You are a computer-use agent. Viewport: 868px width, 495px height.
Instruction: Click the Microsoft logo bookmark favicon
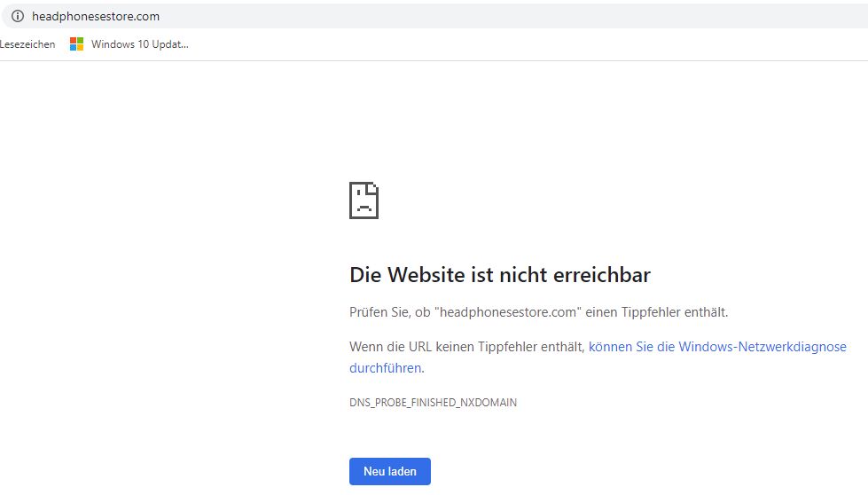(76, 44)
